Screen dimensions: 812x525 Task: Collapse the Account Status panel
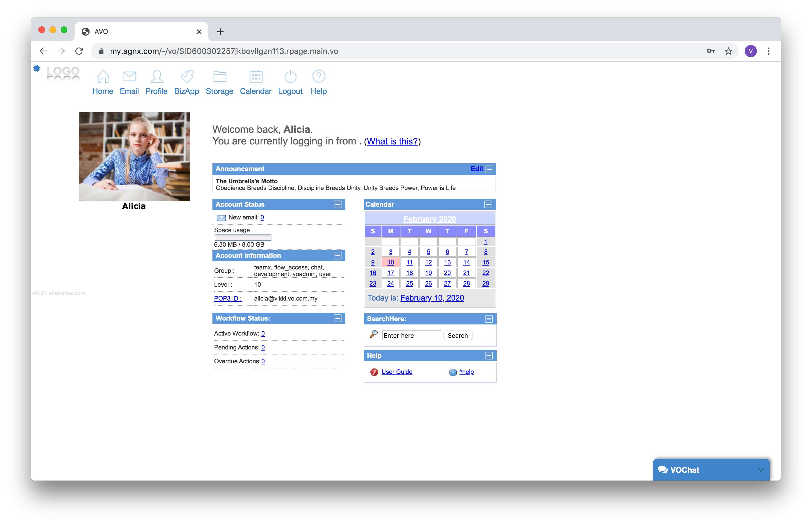pyautogui.click(x=337, y=204)
